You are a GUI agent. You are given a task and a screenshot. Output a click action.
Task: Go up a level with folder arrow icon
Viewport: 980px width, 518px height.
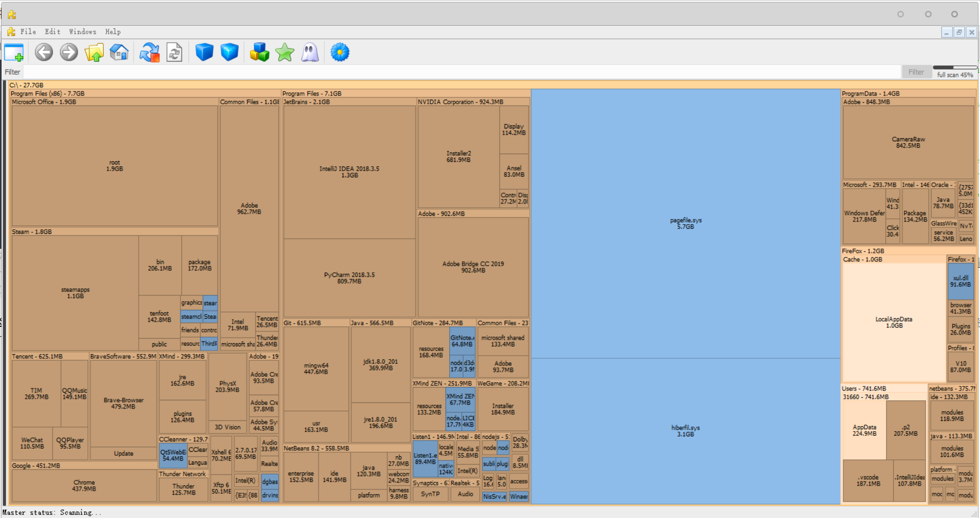(x=94, y=52)
